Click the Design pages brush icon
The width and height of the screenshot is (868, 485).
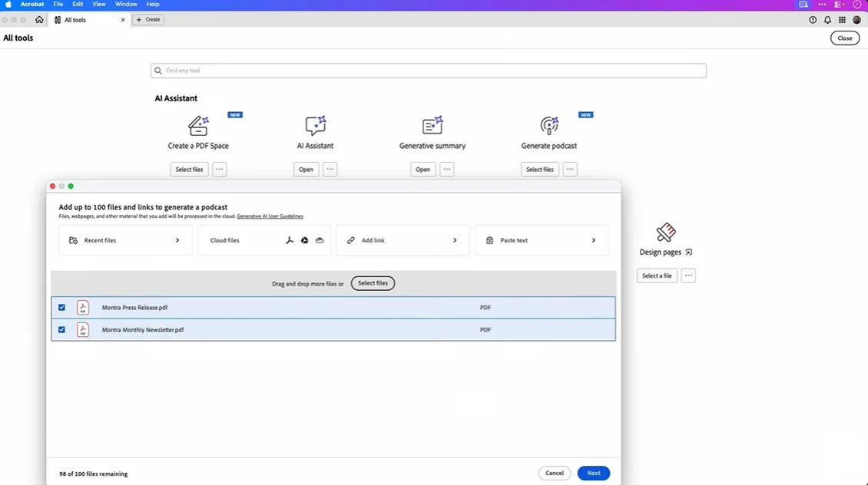[666, 233]
